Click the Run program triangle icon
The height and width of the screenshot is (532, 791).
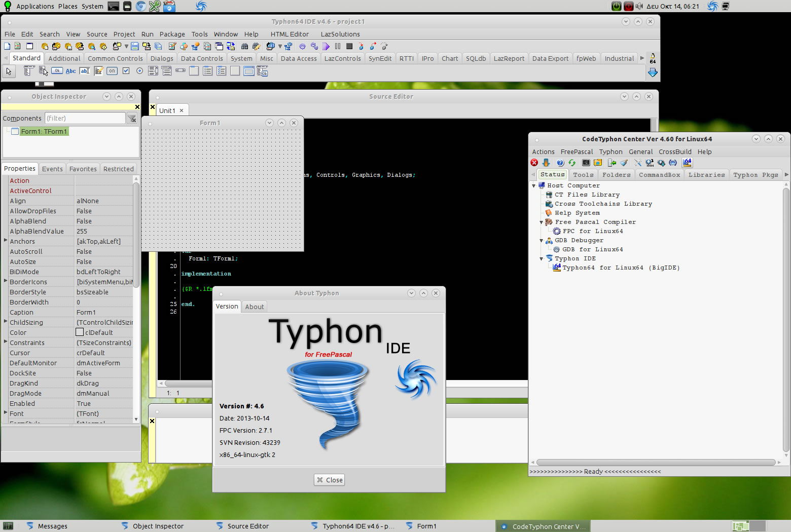tap(326, 46)
